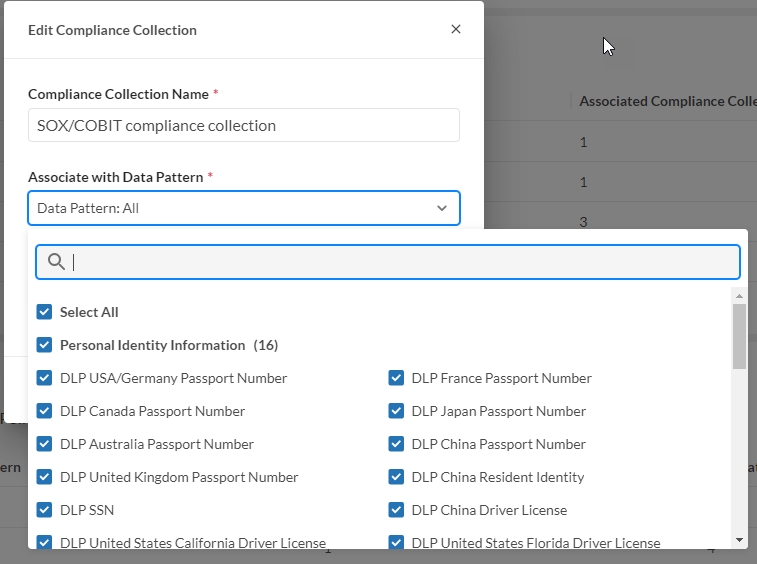Edit the Compliance Collection Name field
757x564 pixels.
click(243, 126)
